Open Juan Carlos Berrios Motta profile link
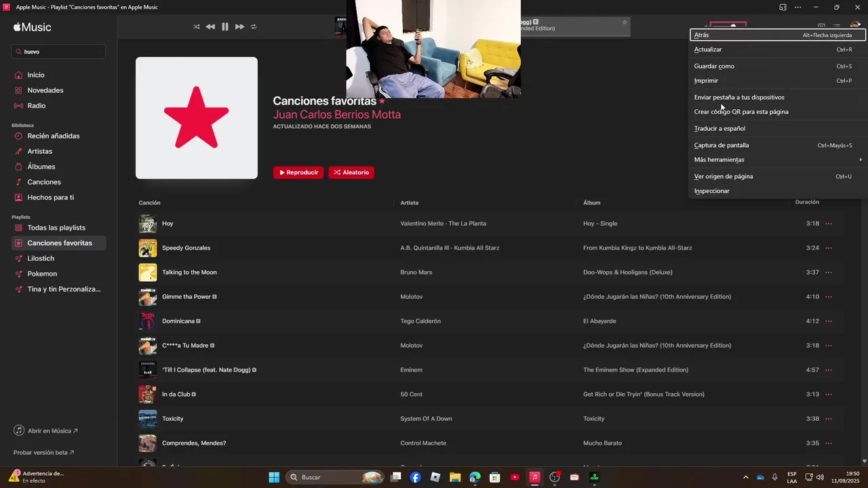 click(337, 115)
